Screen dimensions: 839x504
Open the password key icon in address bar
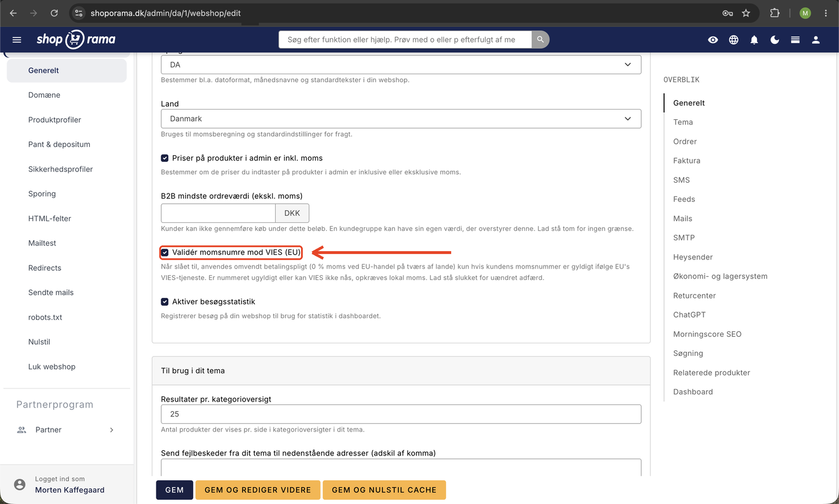click(x=728, y=13)
